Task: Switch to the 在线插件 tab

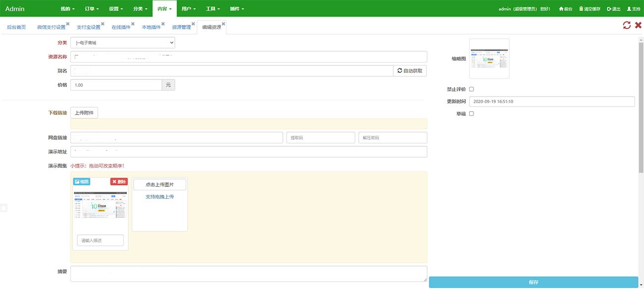Action: coord(121,27)
